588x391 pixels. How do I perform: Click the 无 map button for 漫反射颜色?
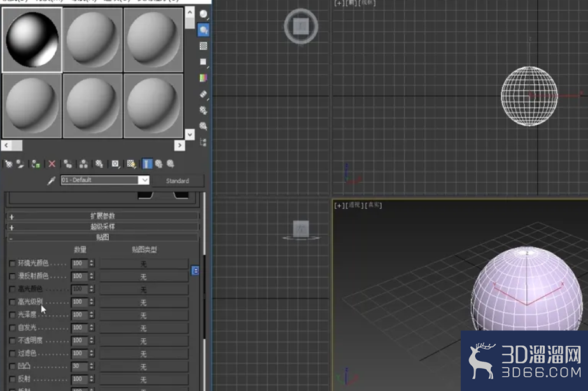click(x=144, y=277)
